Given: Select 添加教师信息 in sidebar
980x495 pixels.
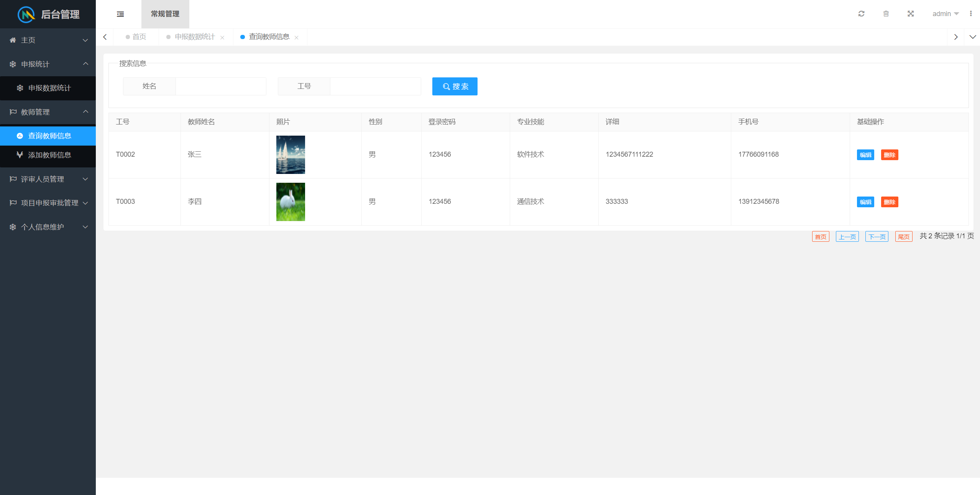Looking at the screenshot, I should 49,155.
